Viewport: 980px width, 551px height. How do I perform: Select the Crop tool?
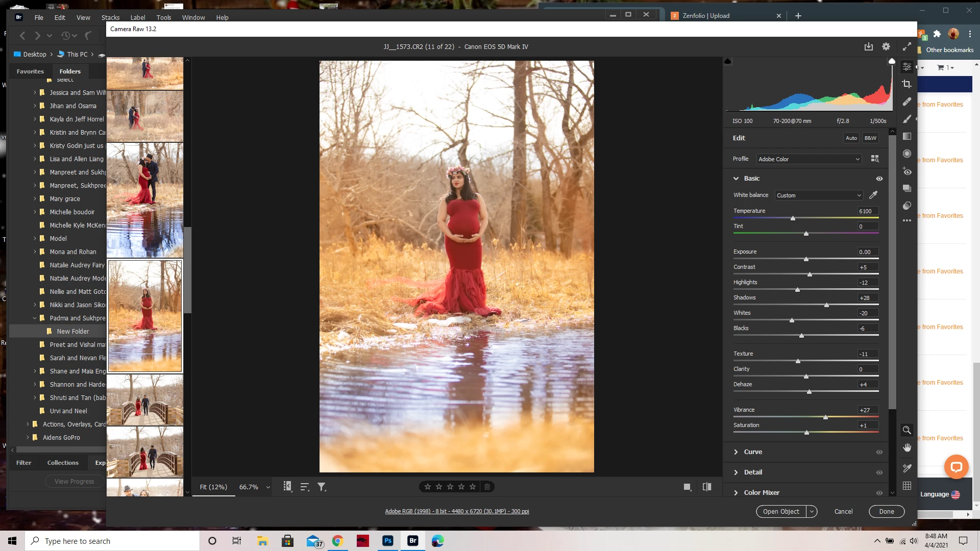point(906,84)
